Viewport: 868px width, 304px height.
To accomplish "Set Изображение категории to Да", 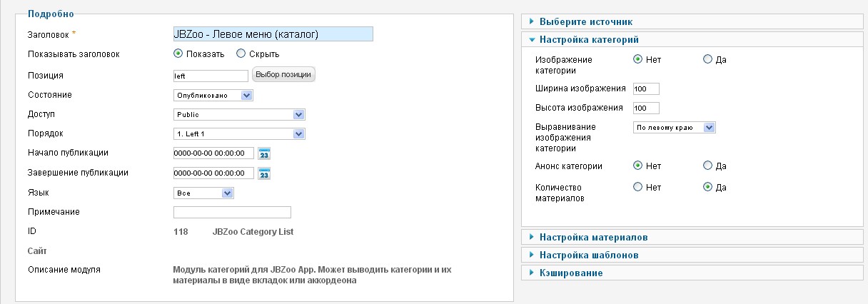I will point(707,60).
